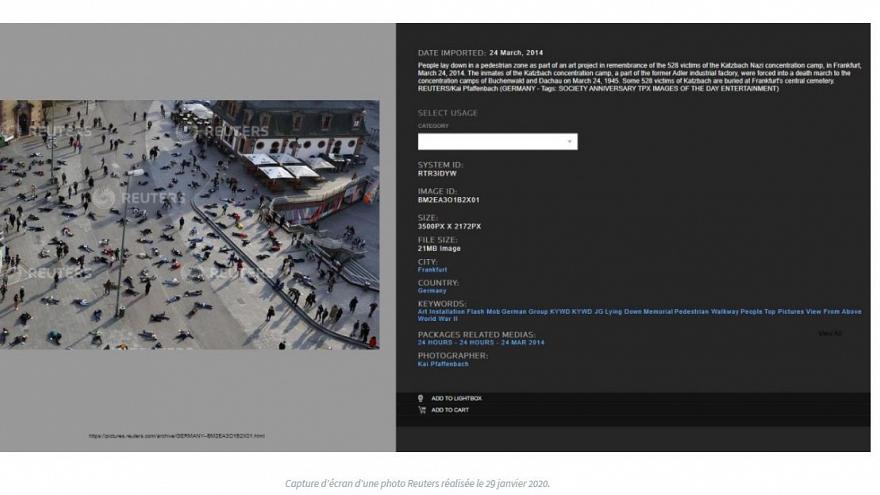This screenshot has height=495, width=880.
Task: Click the Category dropdown arrow
Action: pyautogui.click(x=569, y=142)
